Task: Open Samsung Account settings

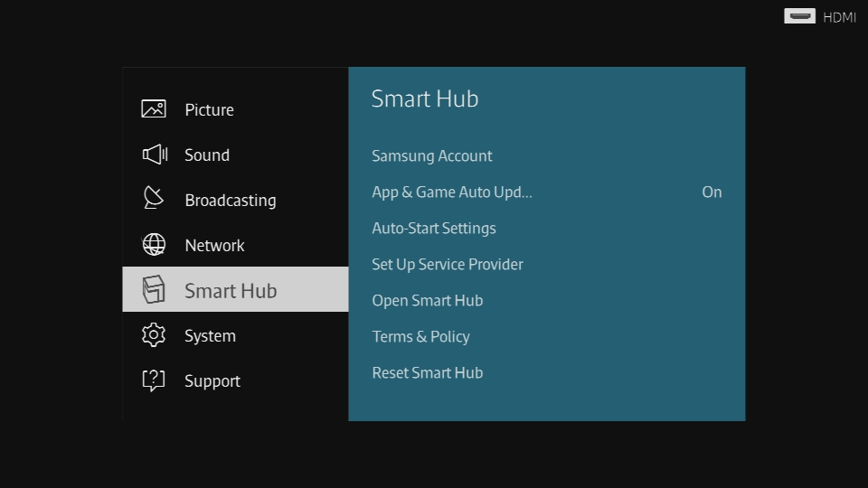Action: tap(546, 156)
